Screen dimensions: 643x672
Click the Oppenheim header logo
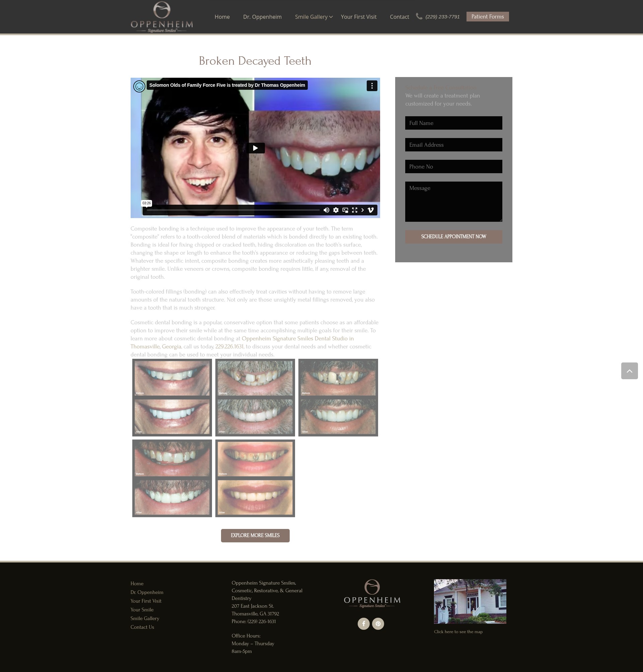pyautogui.click(x=161, y=17)
